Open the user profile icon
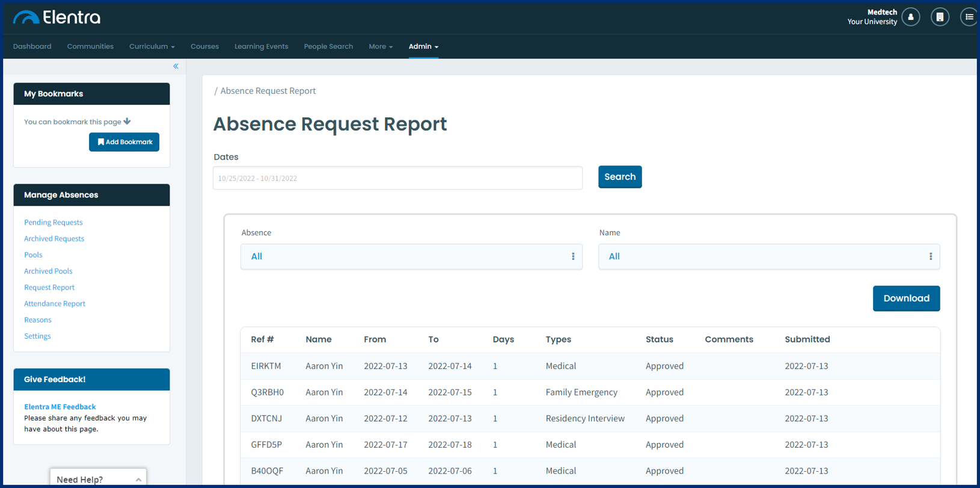The image size is (980, 488). click(911, 17)
